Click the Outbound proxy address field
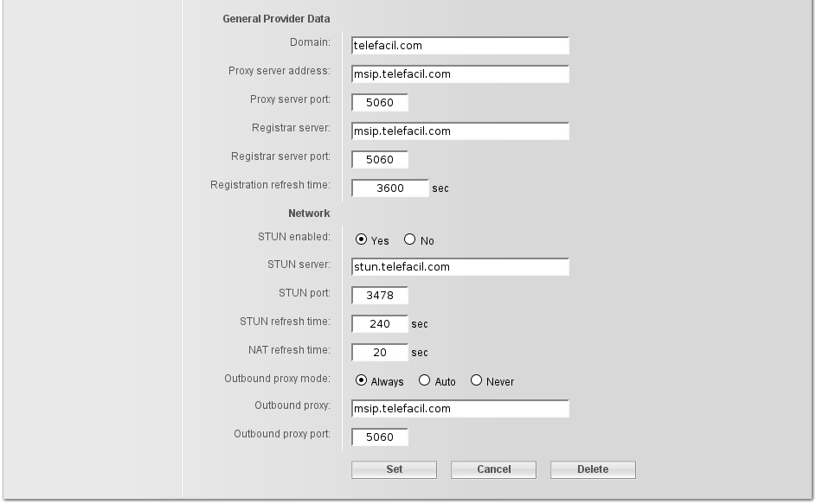Image resolution: width=816 pixels, height=504 pixels. (460, 409)
